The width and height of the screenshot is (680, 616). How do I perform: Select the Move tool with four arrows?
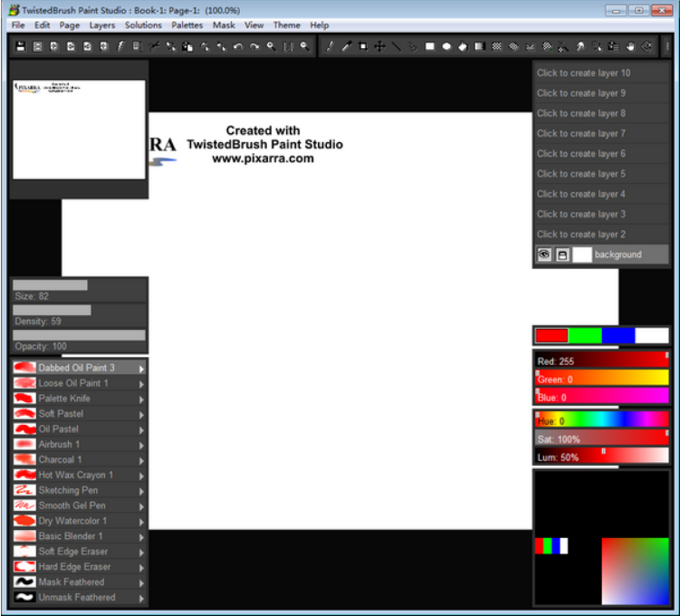(379, 46)
